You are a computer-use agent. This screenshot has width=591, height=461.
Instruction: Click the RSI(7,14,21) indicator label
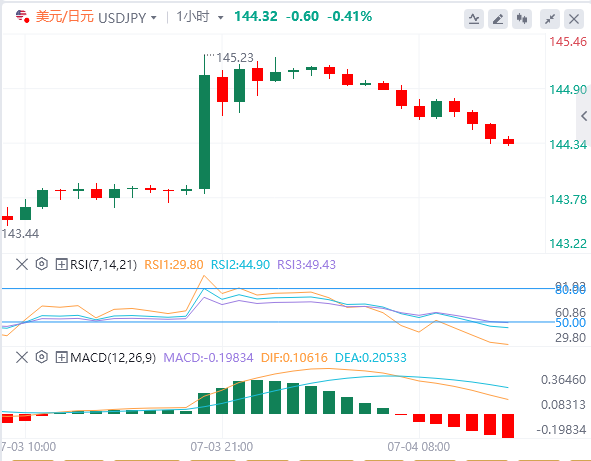tap(103, 265)
